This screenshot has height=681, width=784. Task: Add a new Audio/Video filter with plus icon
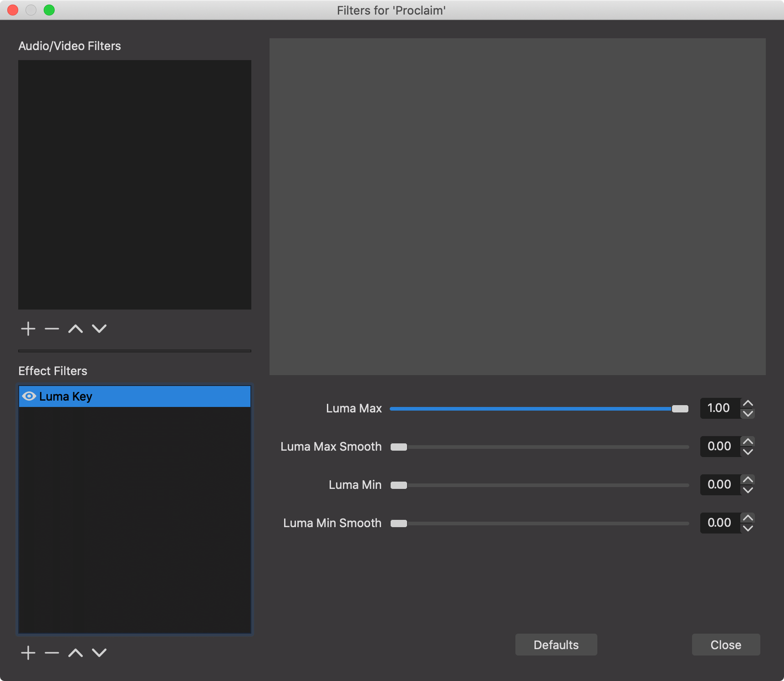tap(28, 329)
